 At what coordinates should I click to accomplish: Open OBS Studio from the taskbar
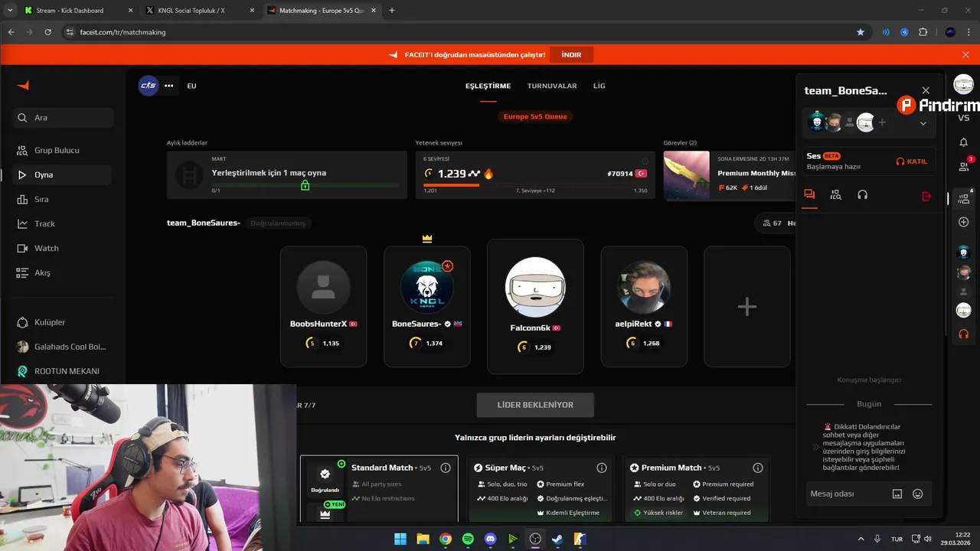pyautogui.click(x=535, y=539)
